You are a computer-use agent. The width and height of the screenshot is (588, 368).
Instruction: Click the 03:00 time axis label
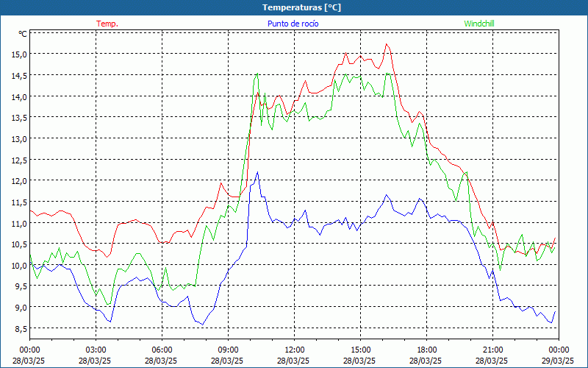click(x=96, y=350)
